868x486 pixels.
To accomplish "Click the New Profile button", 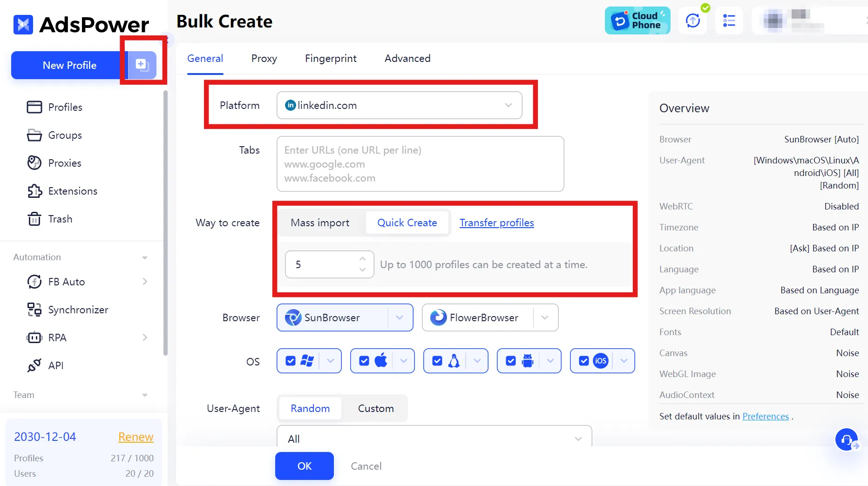I will tap(69, 65).
